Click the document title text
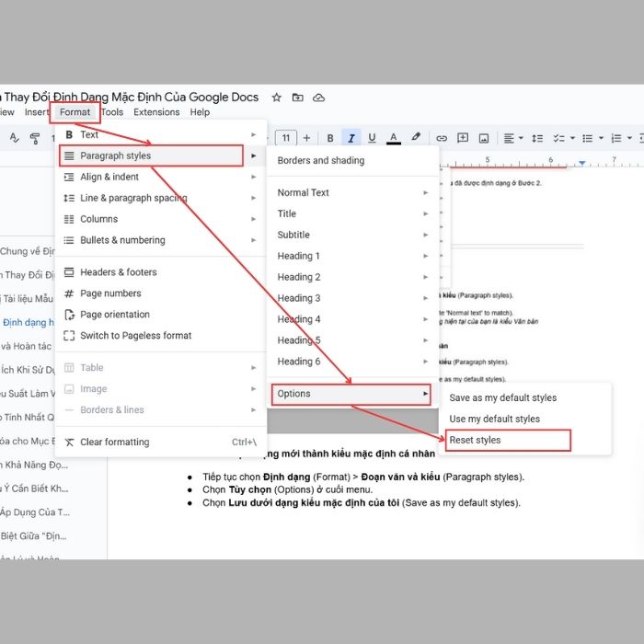This screenshot has height=644, width=644. [131, 98]
